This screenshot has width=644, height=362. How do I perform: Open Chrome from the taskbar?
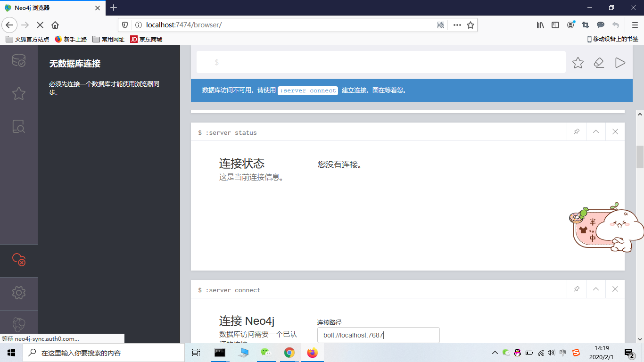click(x=289, y=353)
